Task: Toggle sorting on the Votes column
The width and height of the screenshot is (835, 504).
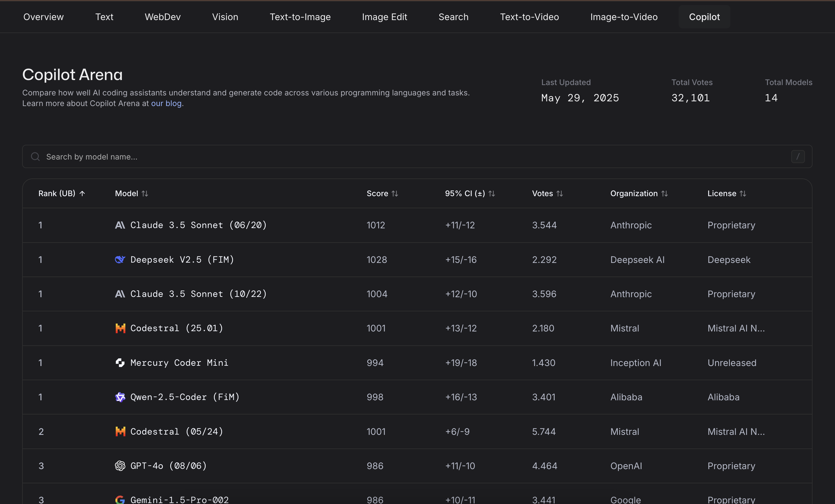Action: click(x=560, y=194)
